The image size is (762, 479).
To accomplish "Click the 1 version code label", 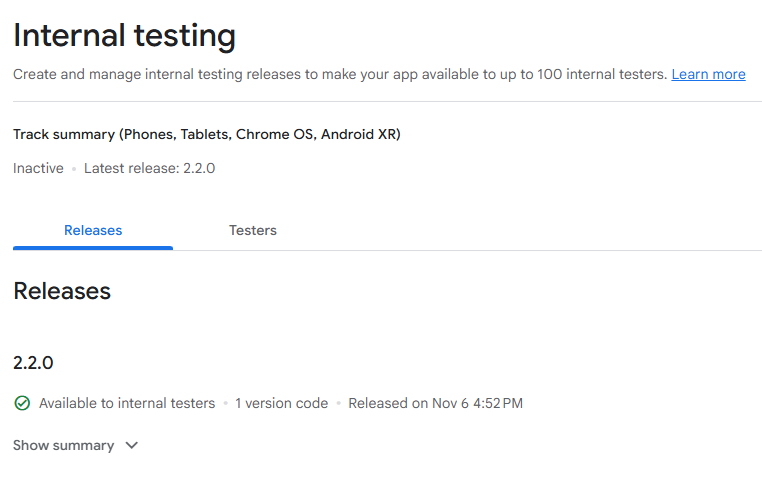I will [x=281, y=404].
